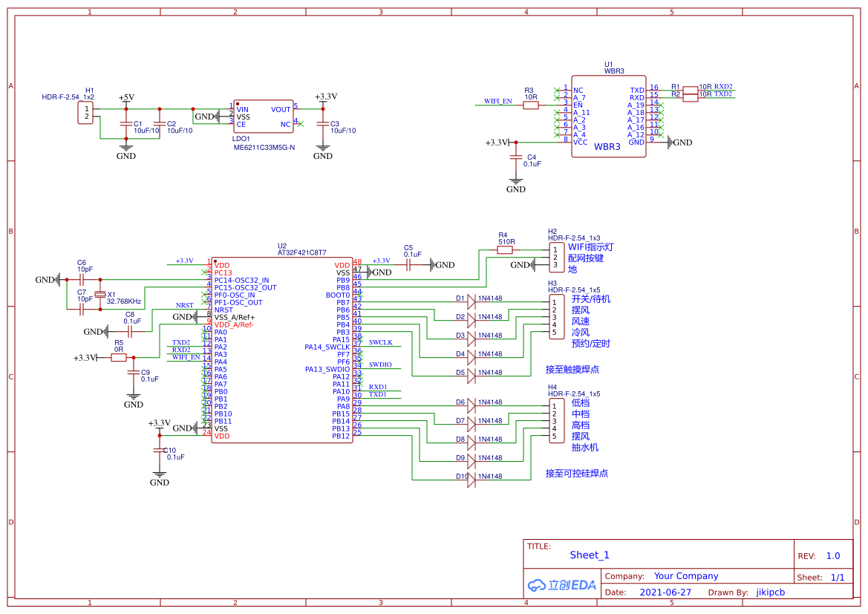The height and width of the screenshot is (614, 868).
Task: Select the H1 two-pin header symbol
Action: tap(86, 113)
